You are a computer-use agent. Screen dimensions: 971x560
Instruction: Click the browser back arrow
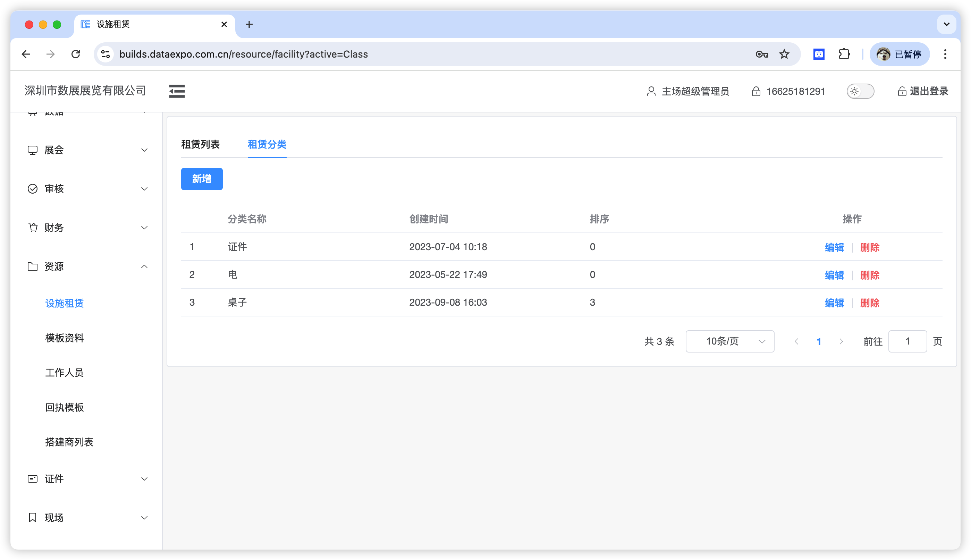point(26,54)
